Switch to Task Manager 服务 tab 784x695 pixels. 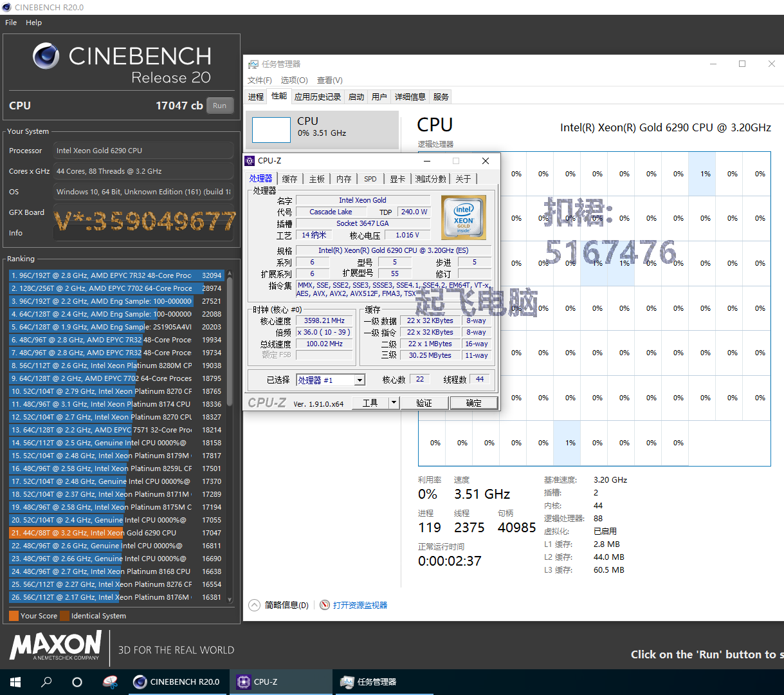[441, 97]
